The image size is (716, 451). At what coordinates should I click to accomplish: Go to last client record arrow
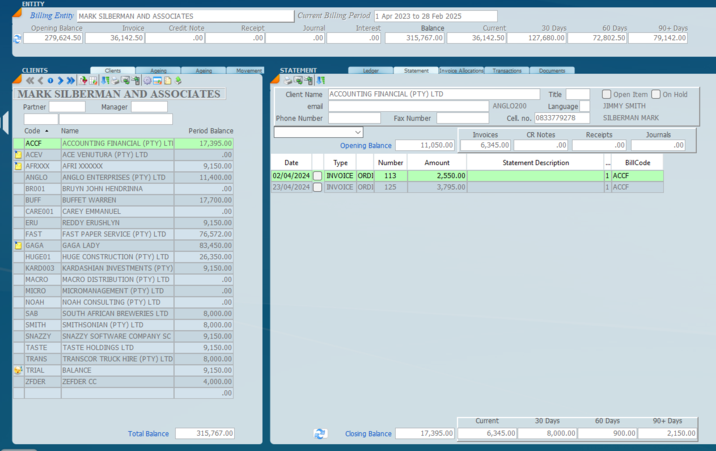point(71,81)
